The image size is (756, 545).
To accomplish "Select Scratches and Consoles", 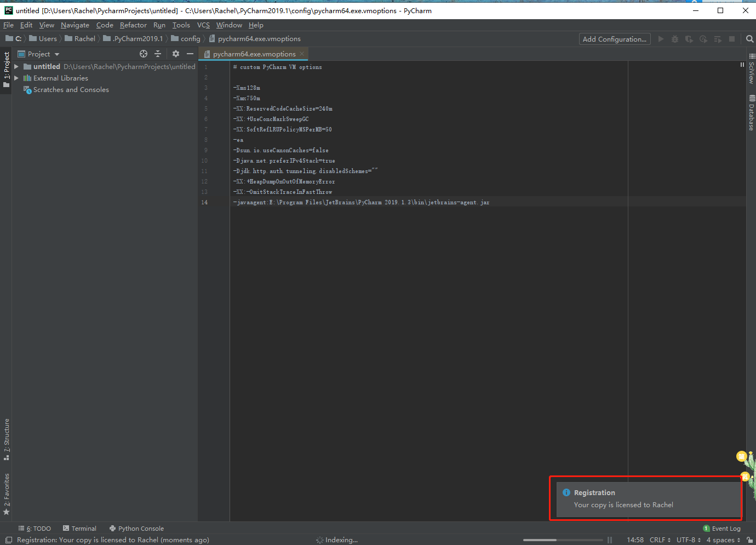I will (71, 89).
